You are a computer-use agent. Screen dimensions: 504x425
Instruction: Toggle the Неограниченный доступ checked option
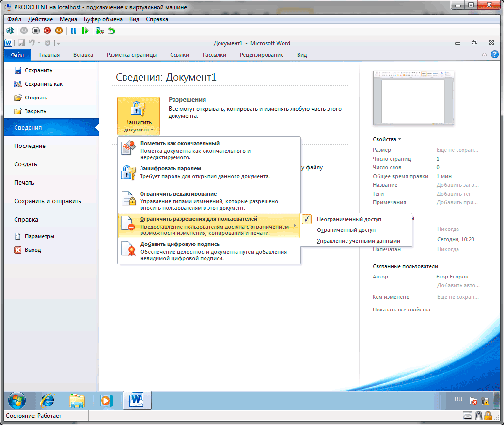pos(356,219)
